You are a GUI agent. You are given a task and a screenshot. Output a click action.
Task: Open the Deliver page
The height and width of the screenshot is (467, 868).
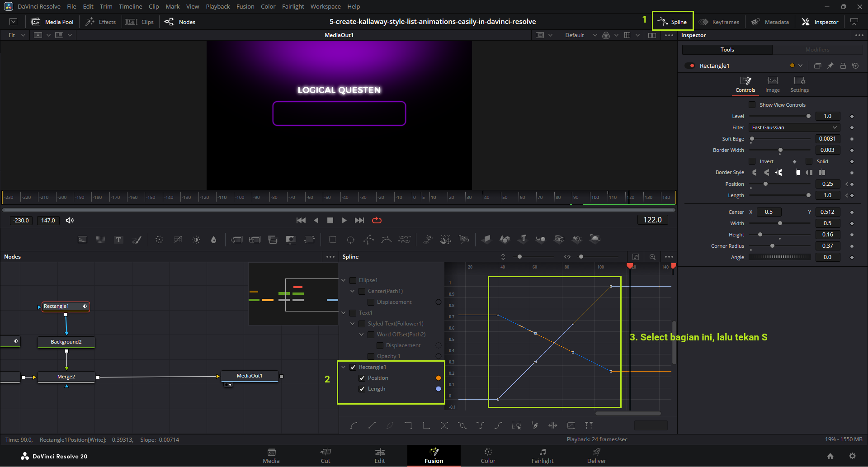[x=596, y=455]
